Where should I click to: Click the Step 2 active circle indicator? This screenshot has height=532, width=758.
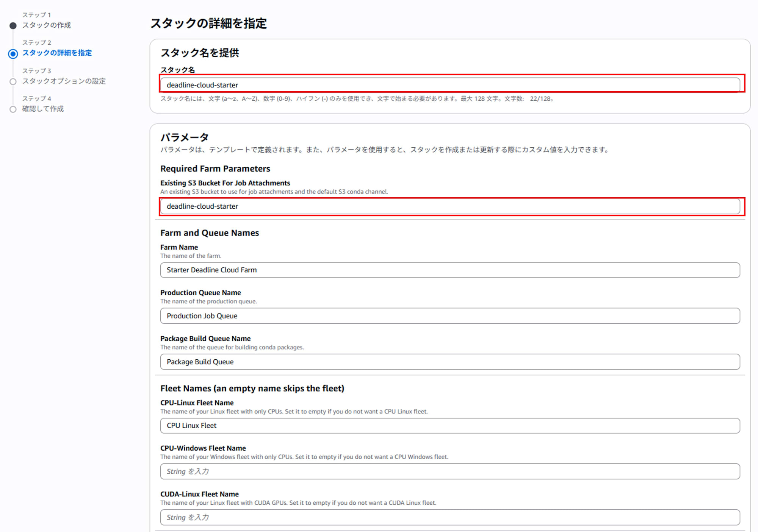(13, 54)
